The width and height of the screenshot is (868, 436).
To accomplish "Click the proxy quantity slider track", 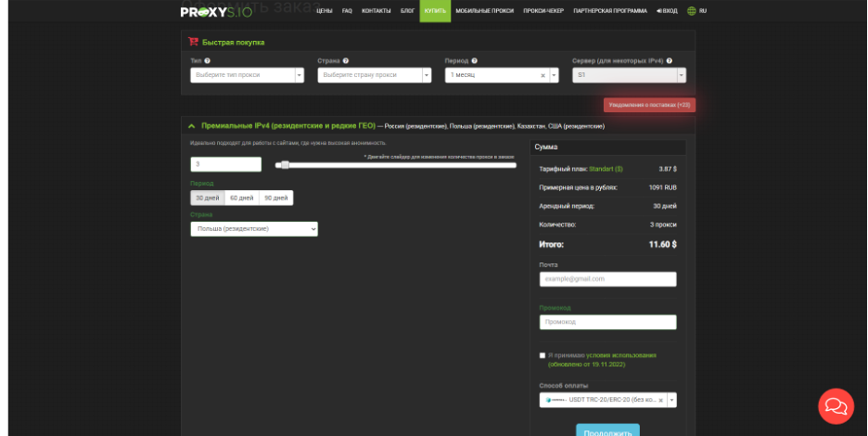I will tap(396, 165).
